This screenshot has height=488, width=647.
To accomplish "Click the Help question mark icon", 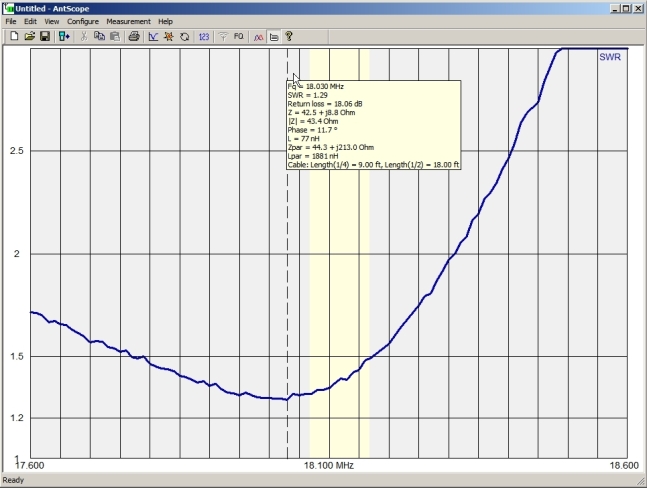I will [289, 37].
